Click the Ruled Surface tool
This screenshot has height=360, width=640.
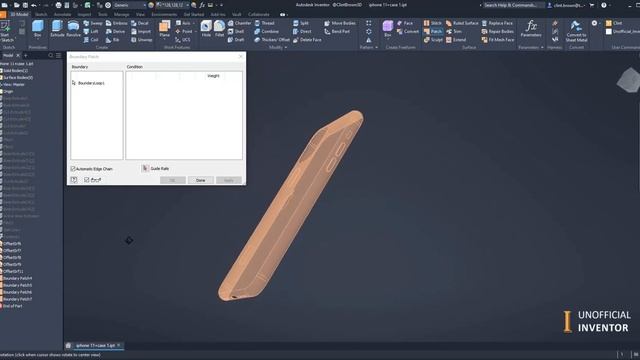tap(462, 23)
